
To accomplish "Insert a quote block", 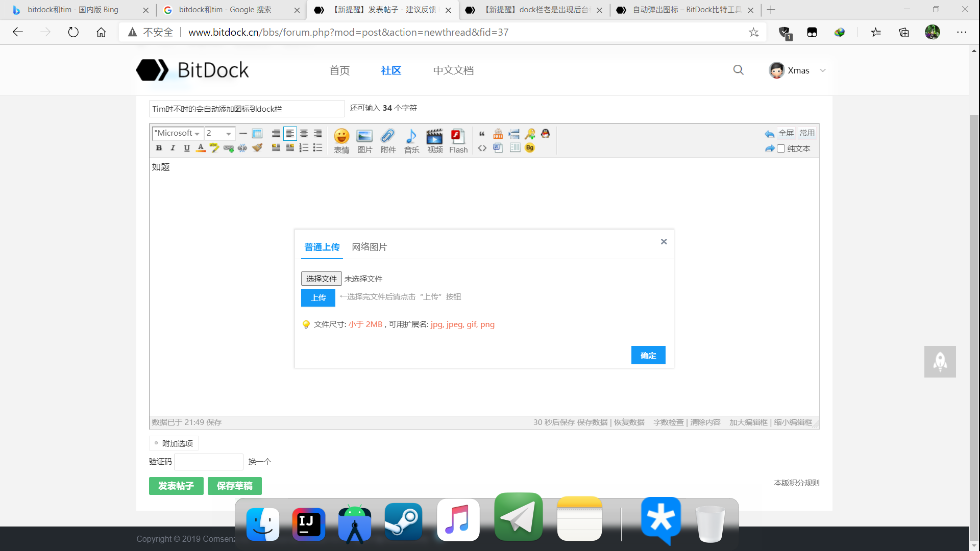I will point(482,134).
